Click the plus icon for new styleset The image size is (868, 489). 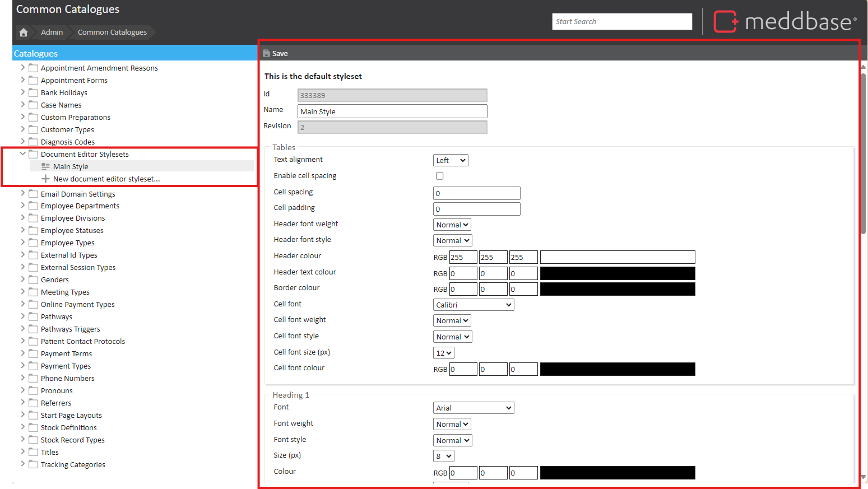click(x=46, y=179)
